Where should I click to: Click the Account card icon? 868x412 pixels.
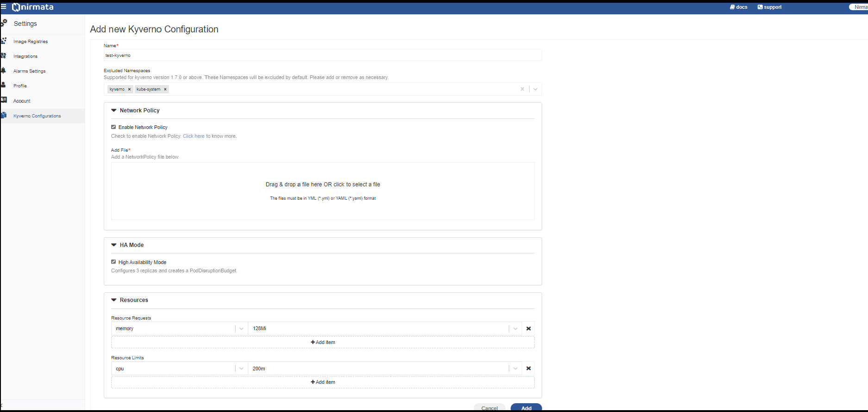click(4, 100)
